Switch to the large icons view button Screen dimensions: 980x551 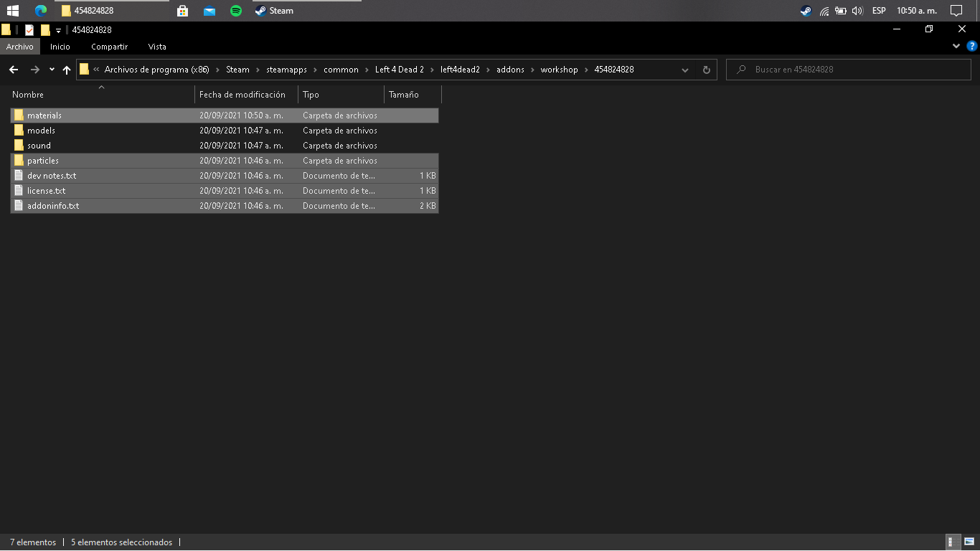click(x=969, y=542)
